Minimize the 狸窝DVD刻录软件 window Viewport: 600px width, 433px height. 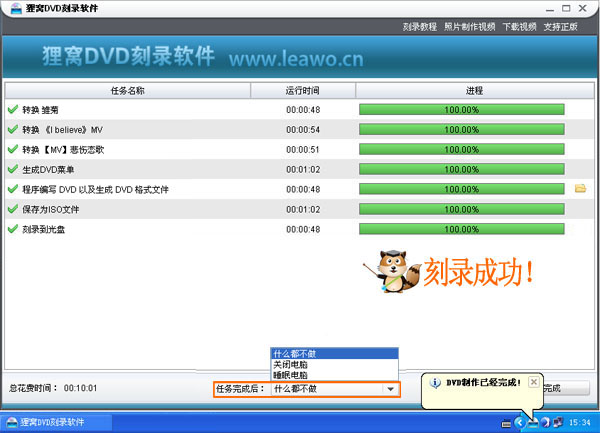point(550,8)
